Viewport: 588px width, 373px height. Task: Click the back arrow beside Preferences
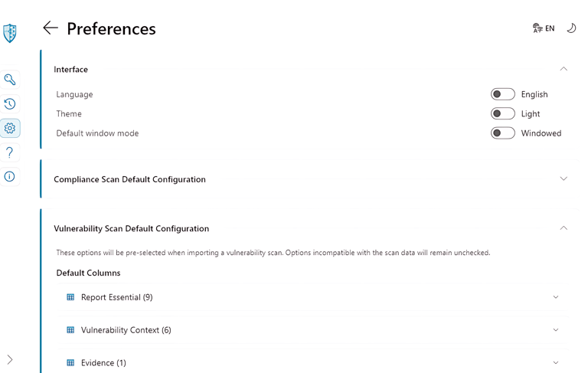[51, 28]
